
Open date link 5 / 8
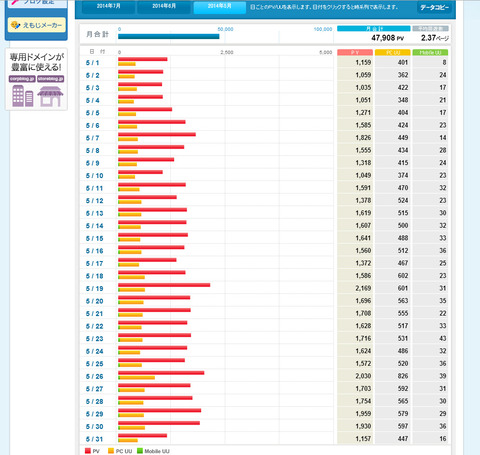92,151
